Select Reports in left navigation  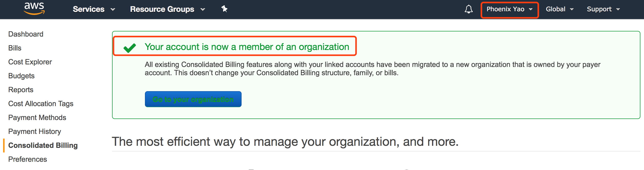pos(21,90)
